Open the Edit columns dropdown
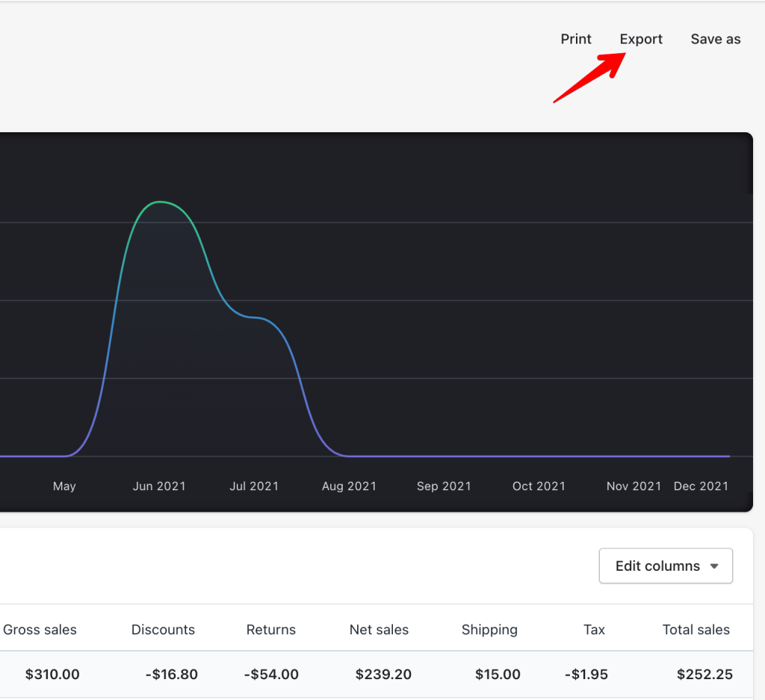This screenshot has height=700, width=765. (665, 566)
